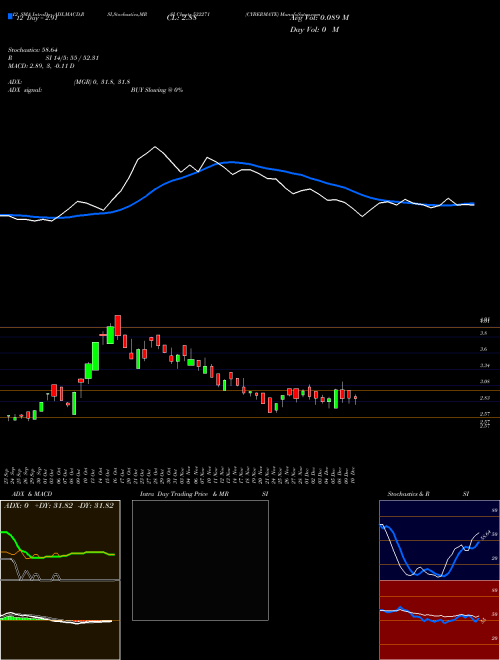This screenshot has width=500, height=660.
Task: Select the 'ADX: 0 +DY: 31.82 -DY: 31.82' readout
Action: (59, 506)
